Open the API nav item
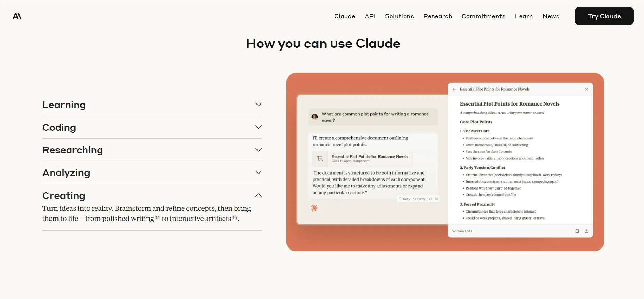Screen dimensions: 644x299 370,16
